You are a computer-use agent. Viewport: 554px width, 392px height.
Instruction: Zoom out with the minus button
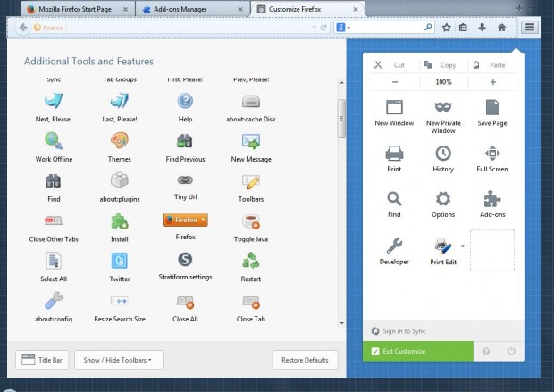point(395,82)
